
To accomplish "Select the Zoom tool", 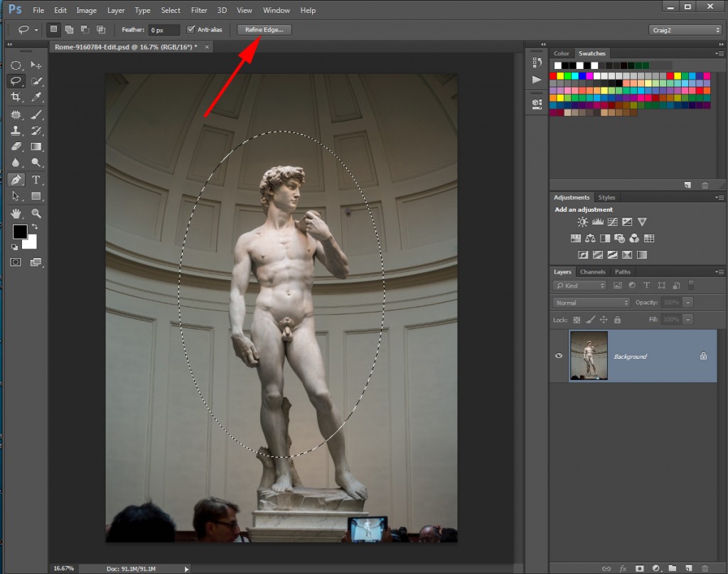I will (36, 213).
